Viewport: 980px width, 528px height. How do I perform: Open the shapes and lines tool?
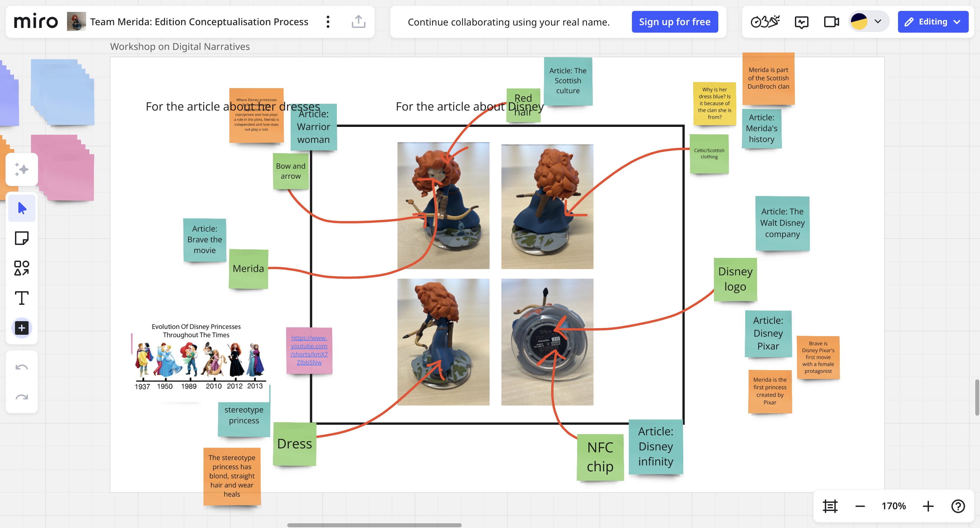pyautogui.click(x=22, y=268)
